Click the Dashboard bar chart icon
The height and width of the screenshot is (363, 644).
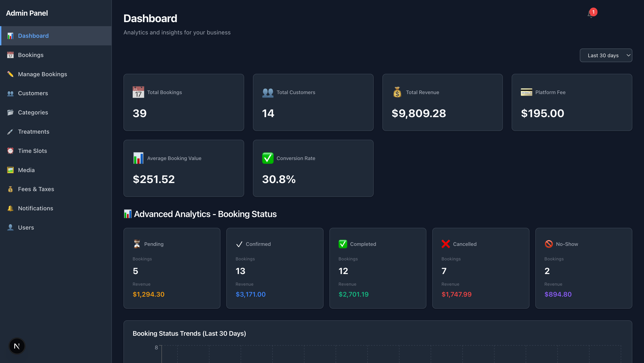click(10, 36)
